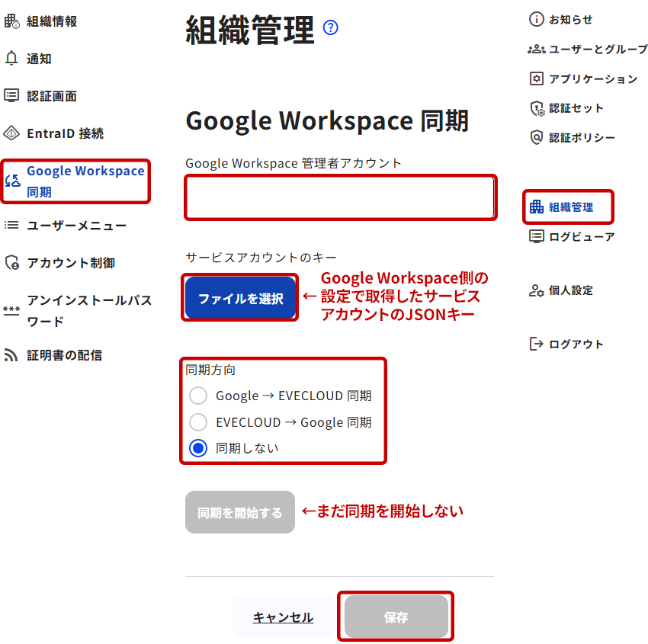Click the キャンセル link

pos(283,617)
